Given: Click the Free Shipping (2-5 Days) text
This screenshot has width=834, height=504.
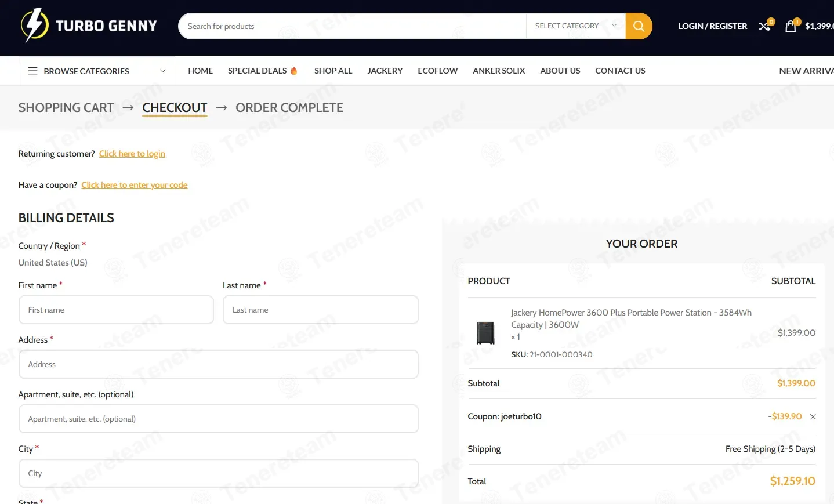Looking at the screenshot, I should coord(770,449).
